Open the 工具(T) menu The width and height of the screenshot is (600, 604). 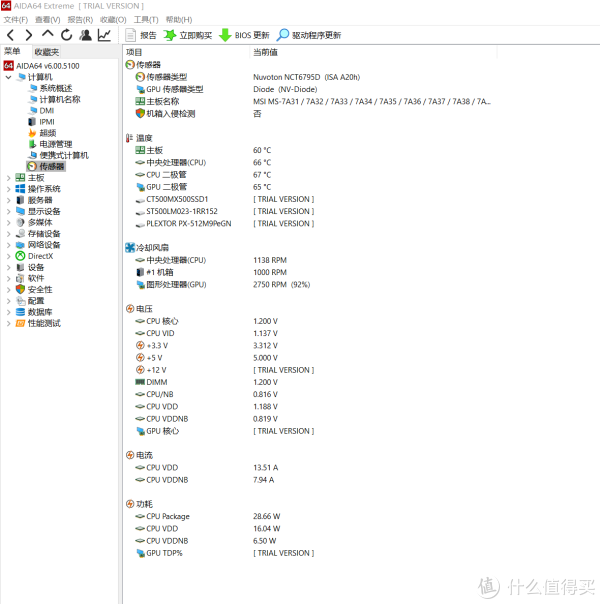[x=146, y=20]
